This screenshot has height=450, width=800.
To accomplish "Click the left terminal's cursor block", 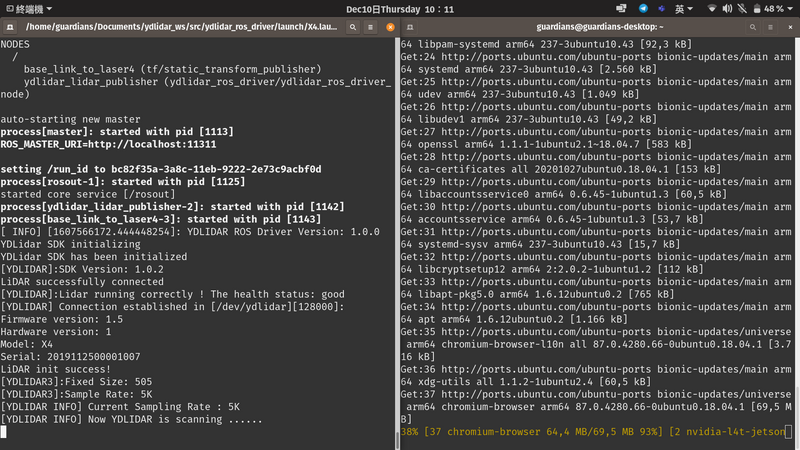I will (3, 432).
